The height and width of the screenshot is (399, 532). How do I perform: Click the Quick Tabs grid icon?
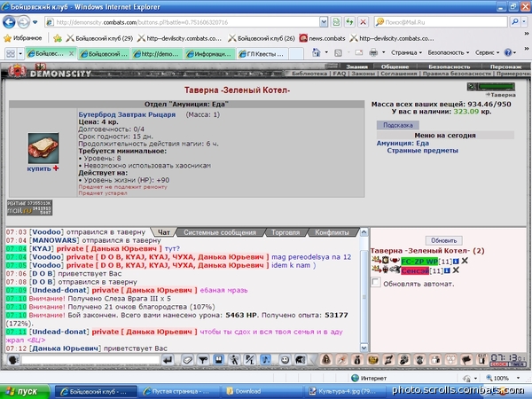11,53
